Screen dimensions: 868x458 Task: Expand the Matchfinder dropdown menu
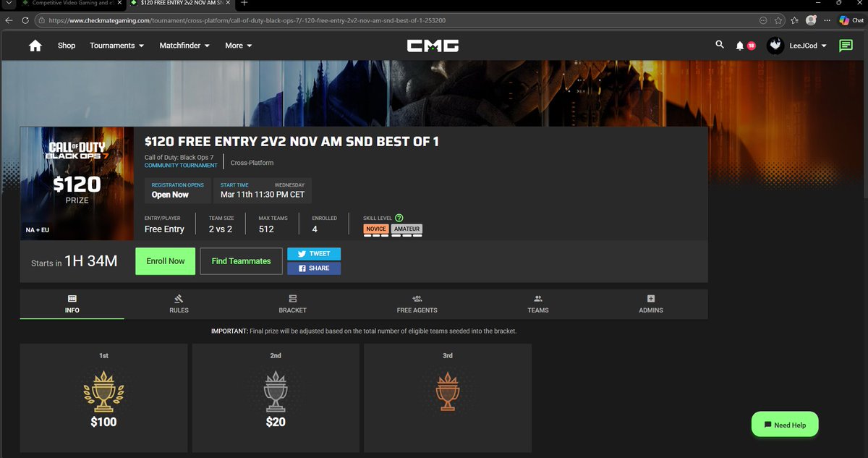coord(184,46)
